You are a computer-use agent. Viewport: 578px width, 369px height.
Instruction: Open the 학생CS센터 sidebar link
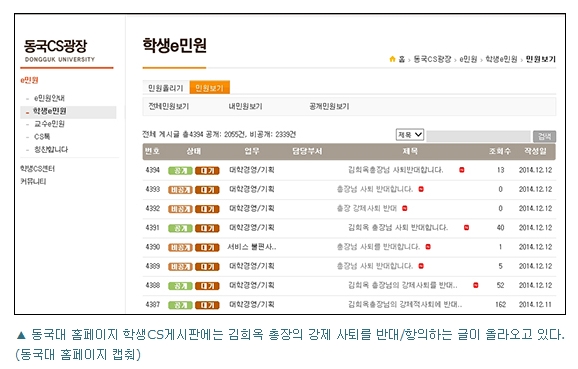37,169
